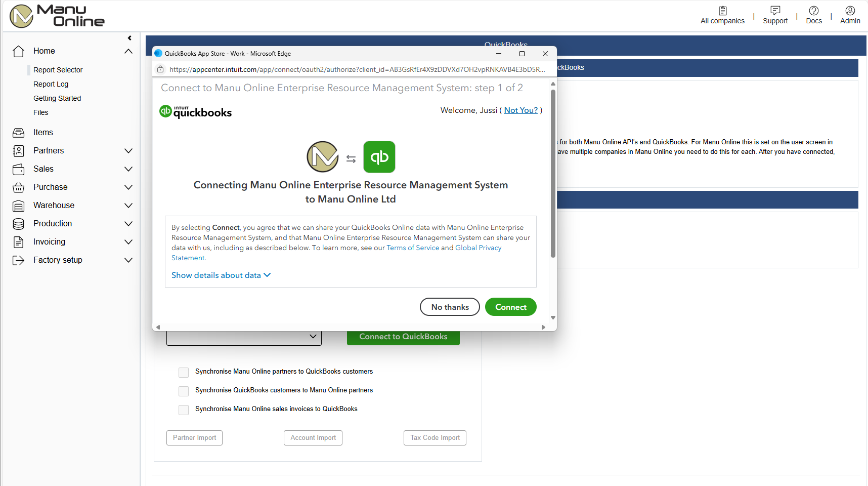Open Report Log in sidebar
This screenshot has width=868, height=486.
51,84
